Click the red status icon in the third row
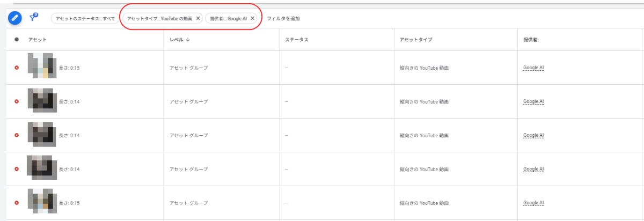The height and width of the screenshot is (221, 644). [17, 135]
